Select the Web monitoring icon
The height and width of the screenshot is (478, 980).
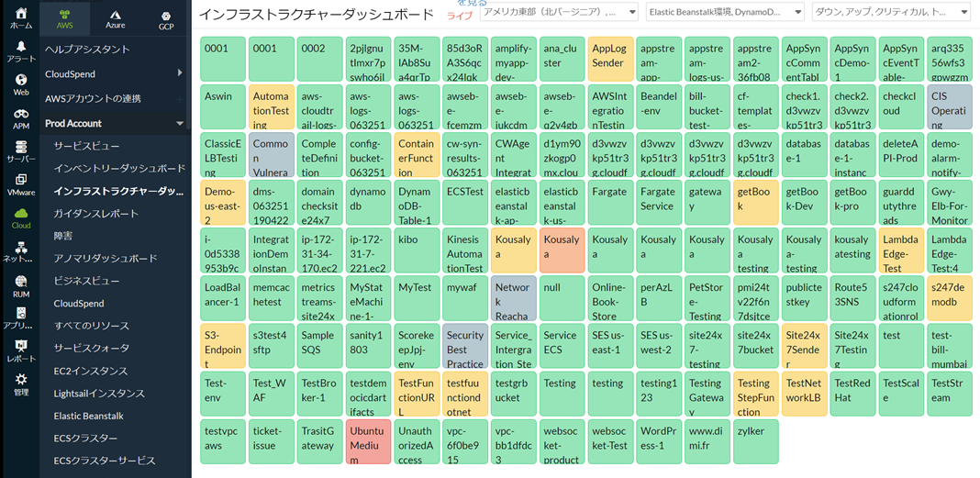[20, 84]
